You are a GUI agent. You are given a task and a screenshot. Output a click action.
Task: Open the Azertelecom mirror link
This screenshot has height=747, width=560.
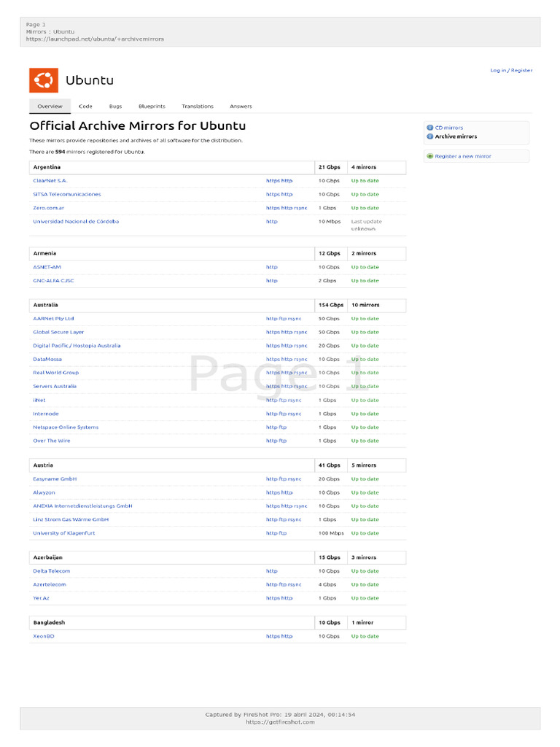(x=50, y=584)
